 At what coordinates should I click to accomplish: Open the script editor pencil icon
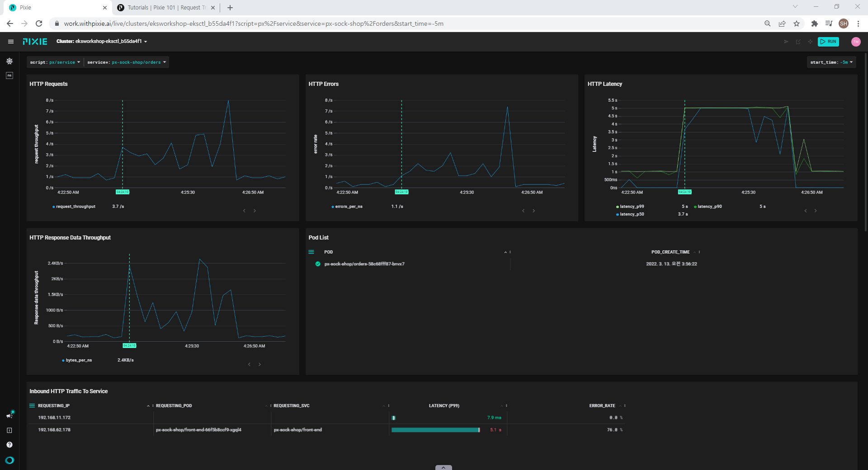[x=798, y=42]
